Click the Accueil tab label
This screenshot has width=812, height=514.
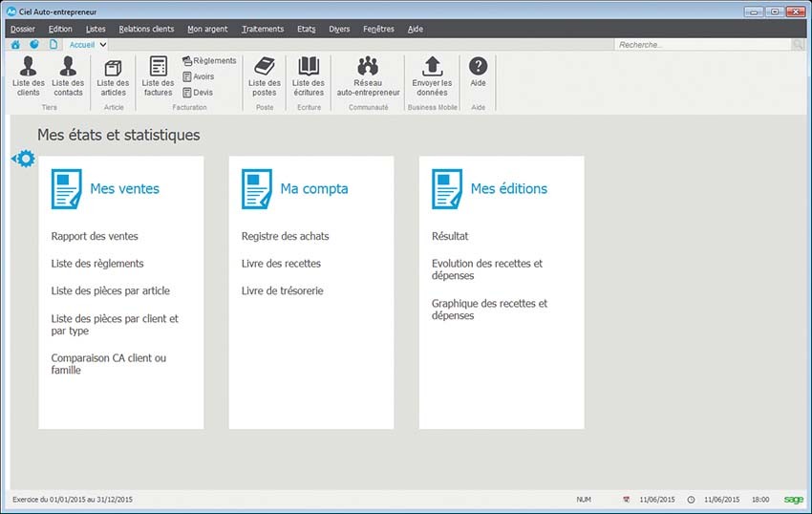pyautogui.click(x=82, y=45)
